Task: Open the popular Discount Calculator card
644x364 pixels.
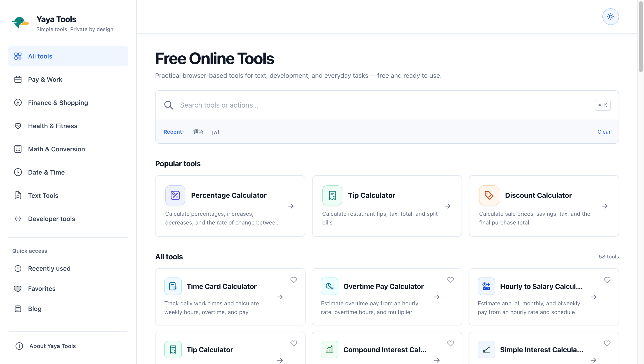Action: [544, 206]
